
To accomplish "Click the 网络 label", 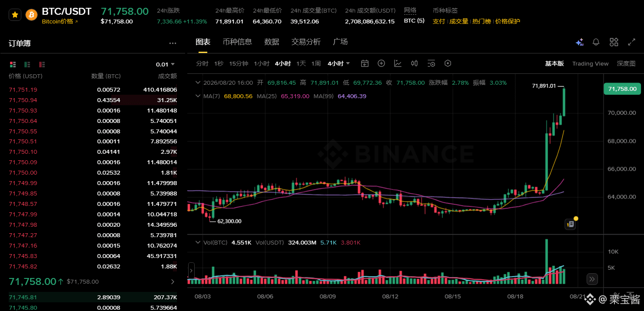I will pyautogui.click(x=410, y=10).
